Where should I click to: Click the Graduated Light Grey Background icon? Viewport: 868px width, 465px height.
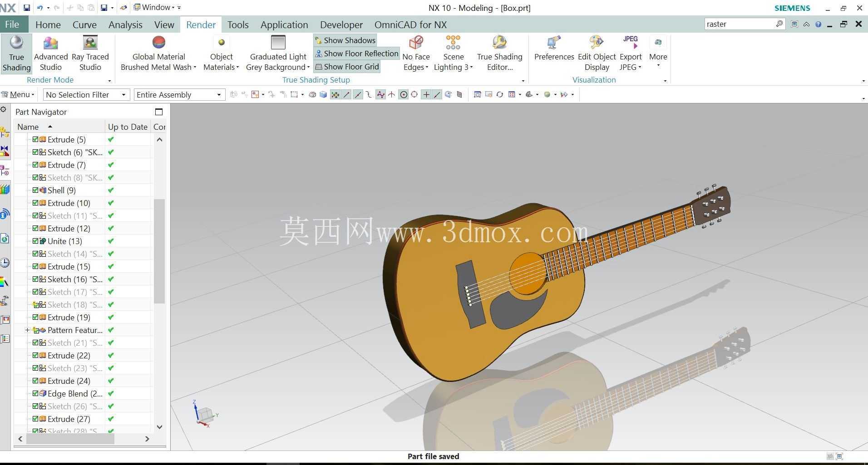tap(278, 43)
